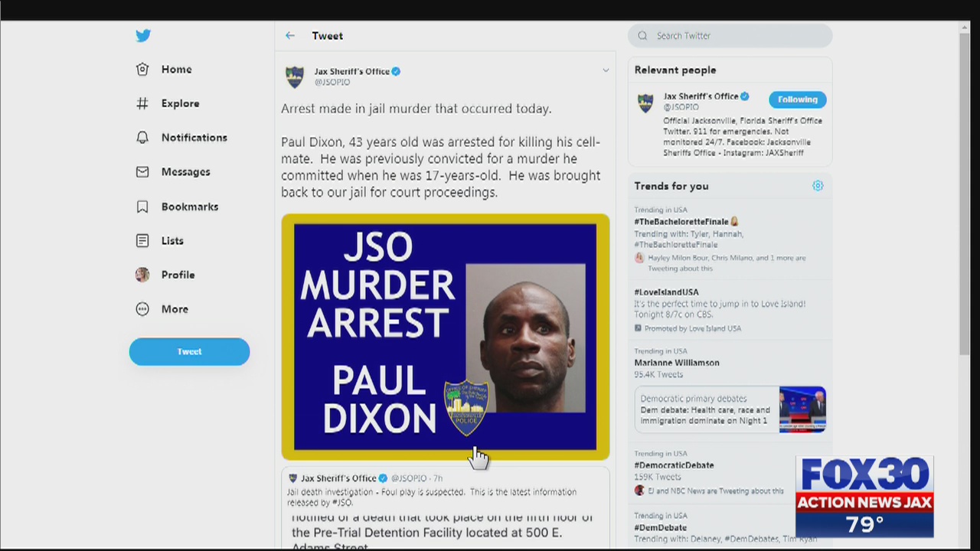Click the 'Tweet' page title
Screen dimensions: 980x551
(328, 35)
